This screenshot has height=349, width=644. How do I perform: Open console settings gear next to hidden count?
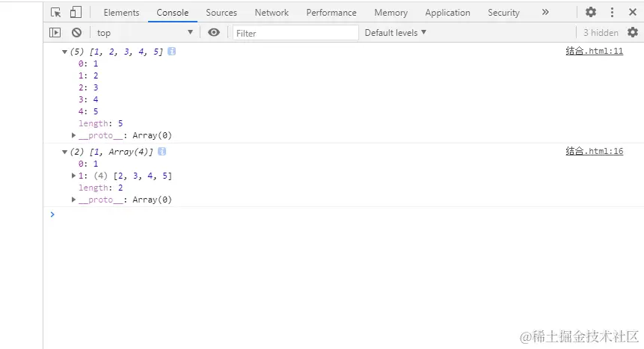pyautogui.click(x=633, y=32)
